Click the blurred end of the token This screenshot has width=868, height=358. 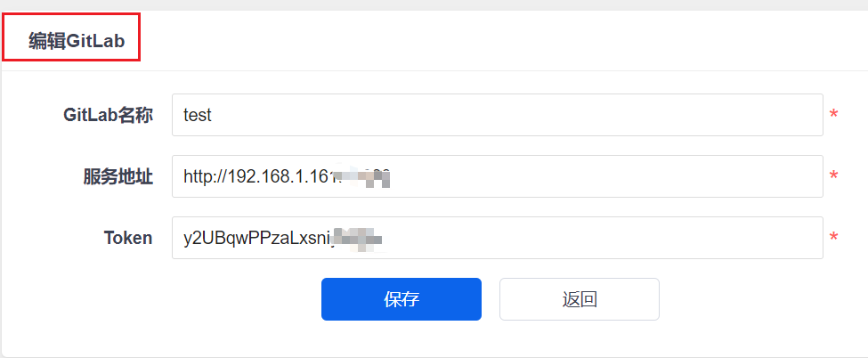[360, 239]
